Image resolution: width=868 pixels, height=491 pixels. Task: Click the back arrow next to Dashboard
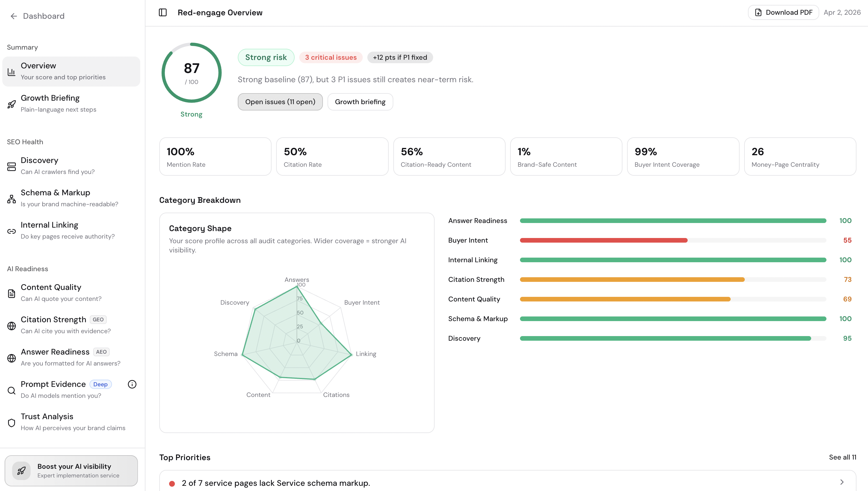point(14,16)
